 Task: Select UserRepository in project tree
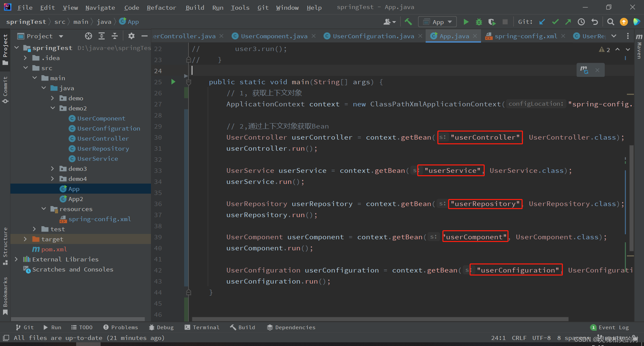103,148
